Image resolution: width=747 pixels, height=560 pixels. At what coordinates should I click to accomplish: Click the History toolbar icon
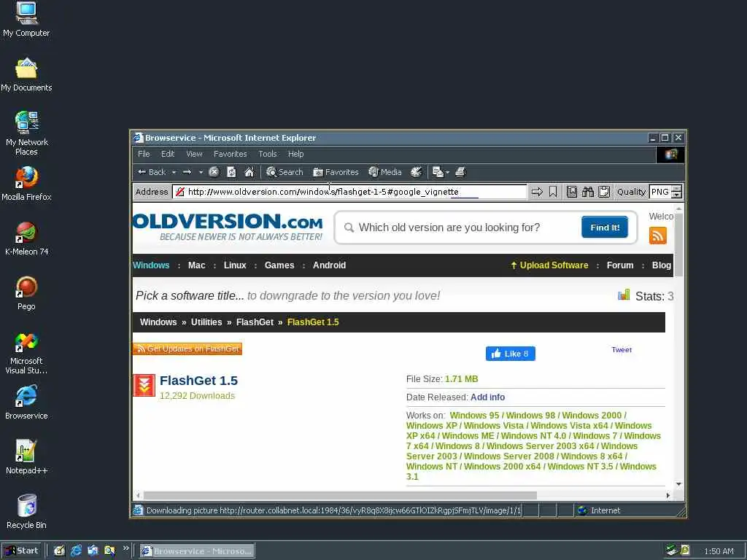(417, 172)
